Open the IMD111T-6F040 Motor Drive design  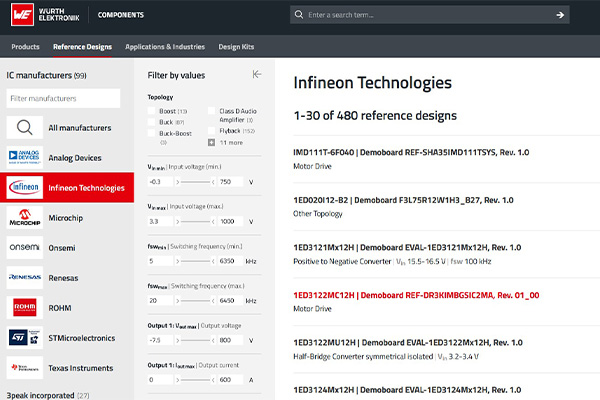pos(411,152)
